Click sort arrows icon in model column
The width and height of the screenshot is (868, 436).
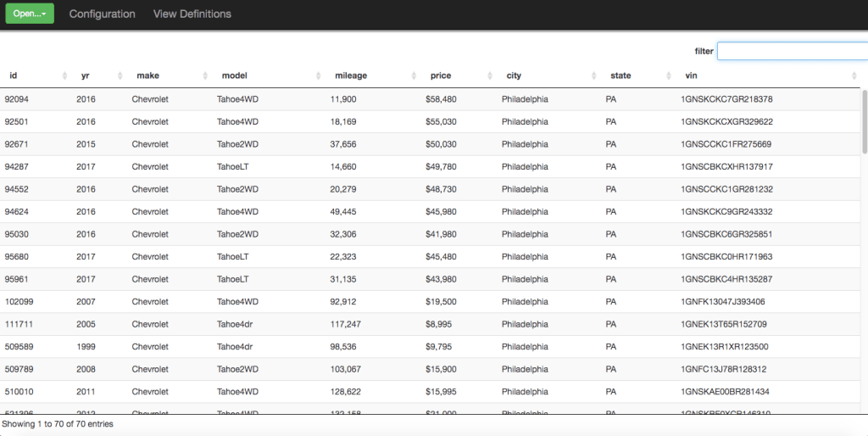(x=318, y=76)
